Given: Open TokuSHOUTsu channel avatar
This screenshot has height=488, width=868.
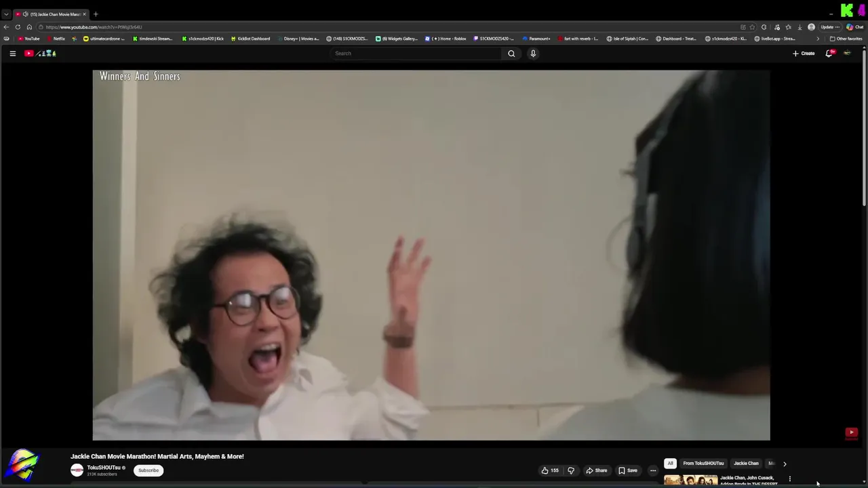Looking at the screenshot, I should pos(77,470).
